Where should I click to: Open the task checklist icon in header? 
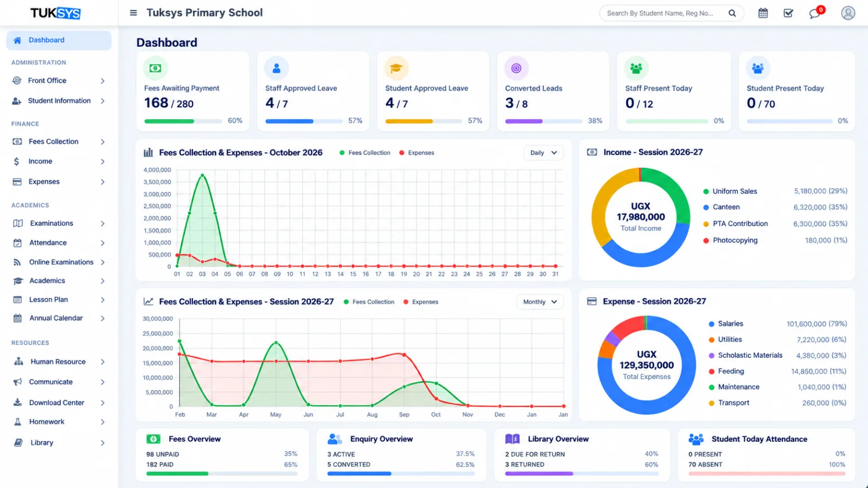click(x=788, y=13)
